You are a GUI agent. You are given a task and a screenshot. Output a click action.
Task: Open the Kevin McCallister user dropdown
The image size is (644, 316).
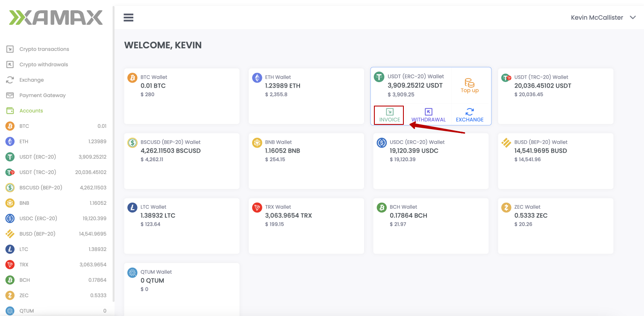(603, 18)
